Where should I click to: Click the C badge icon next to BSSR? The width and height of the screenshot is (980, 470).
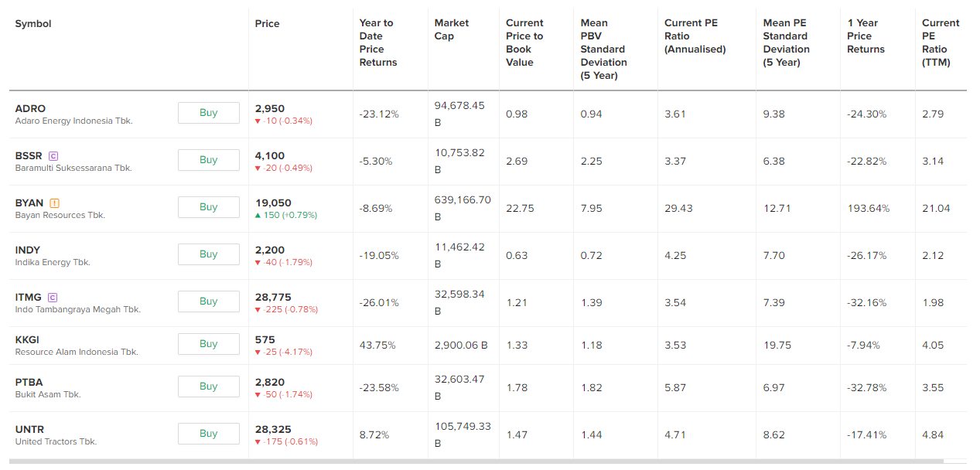53,156
